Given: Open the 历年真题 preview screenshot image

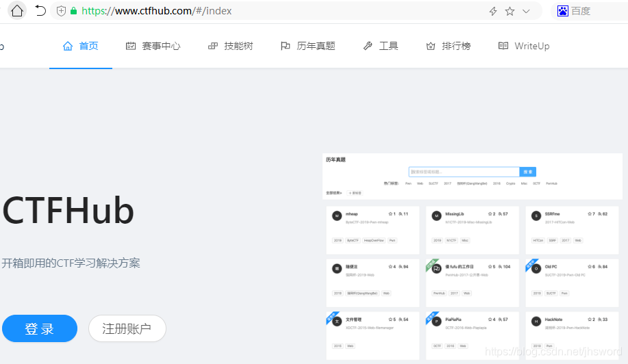Looking at the screenshot, I should tap(473, 257).
